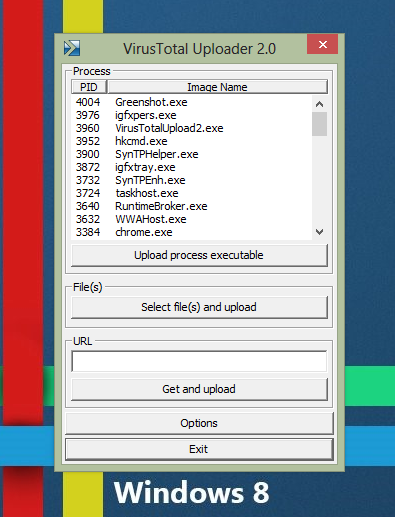
Task: Select the taskhost.exe process row
Action: click(x=192, y=193)
